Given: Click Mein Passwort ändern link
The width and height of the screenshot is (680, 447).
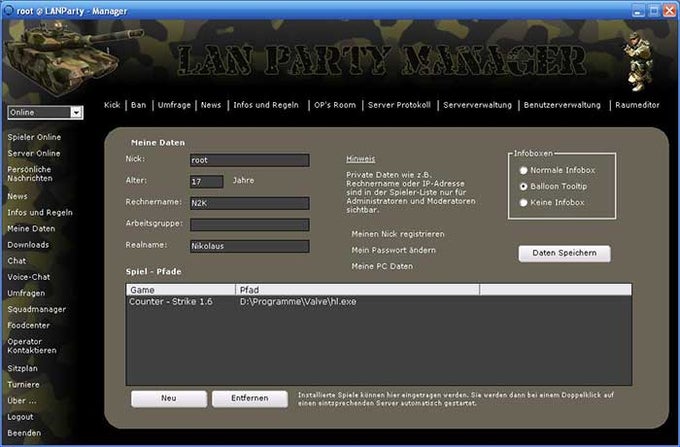Looking at the screenshot, I should 393,250.
